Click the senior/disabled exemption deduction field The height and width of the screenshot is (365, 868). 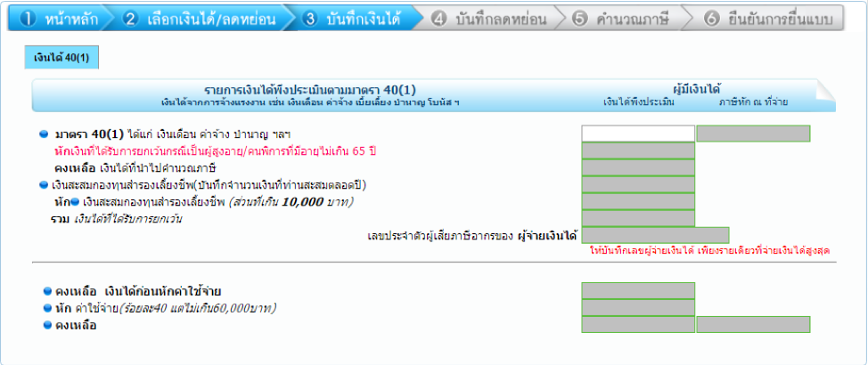click(637, 150)
